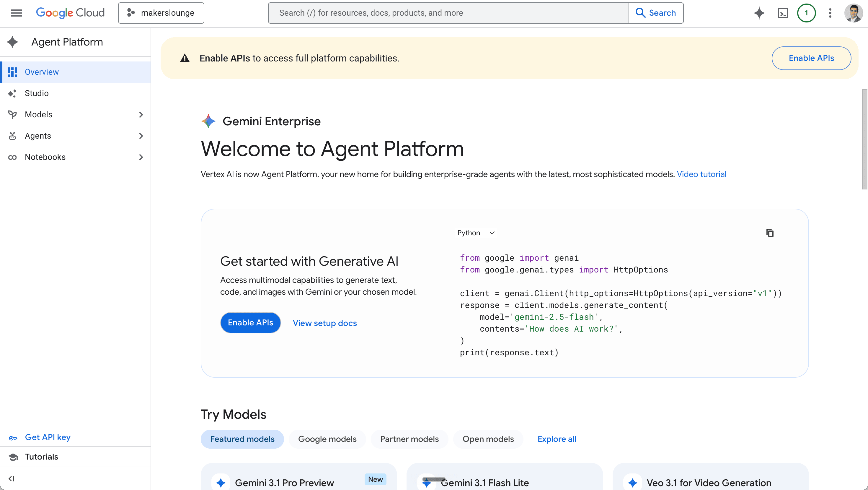The width and height of the screenshot is (868, 490).
Task: Click the Models sprout icon
Action: click(12, 114)
